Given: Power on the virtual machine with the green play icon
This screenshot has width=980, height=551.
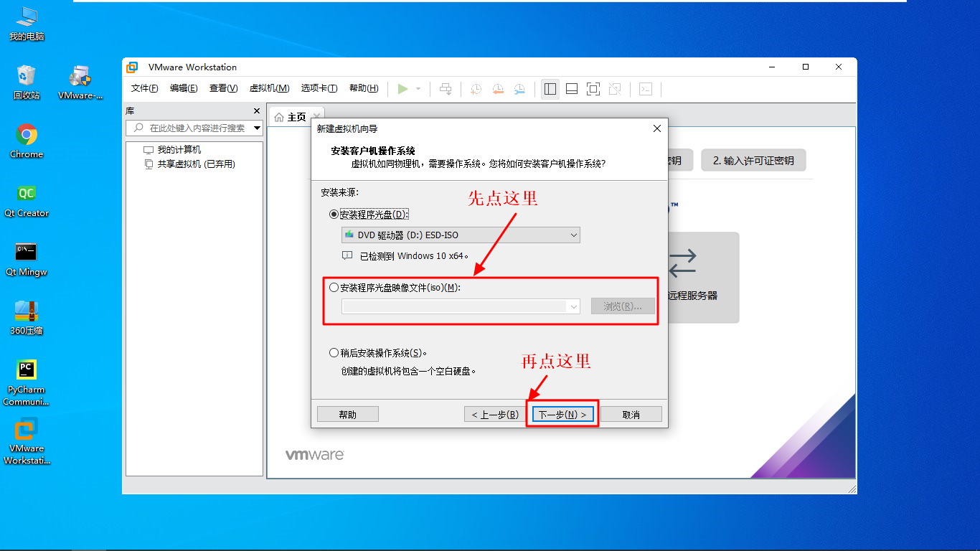Looking at the screenshot, I should pyautogui.click(x=402, y=89).
